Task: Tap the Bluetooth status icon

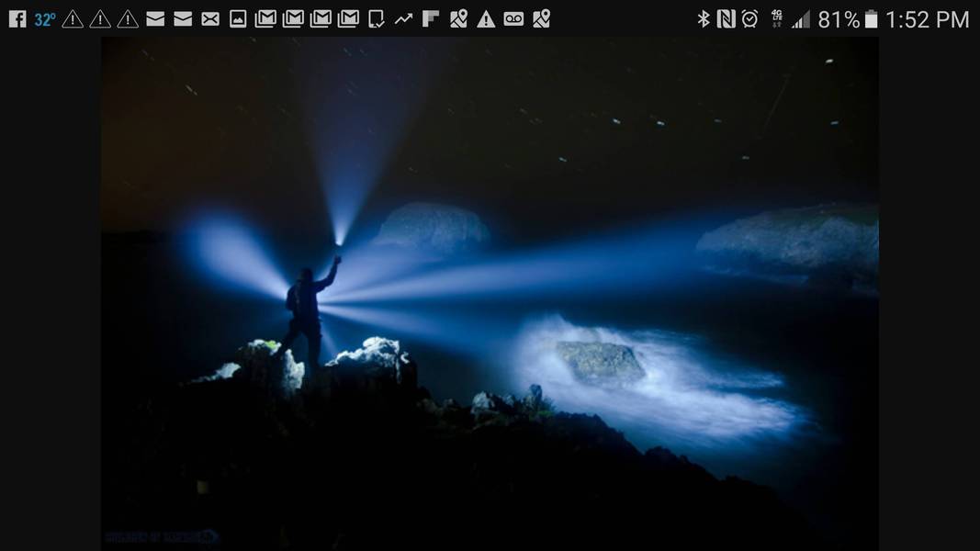Action: [704, 18]
